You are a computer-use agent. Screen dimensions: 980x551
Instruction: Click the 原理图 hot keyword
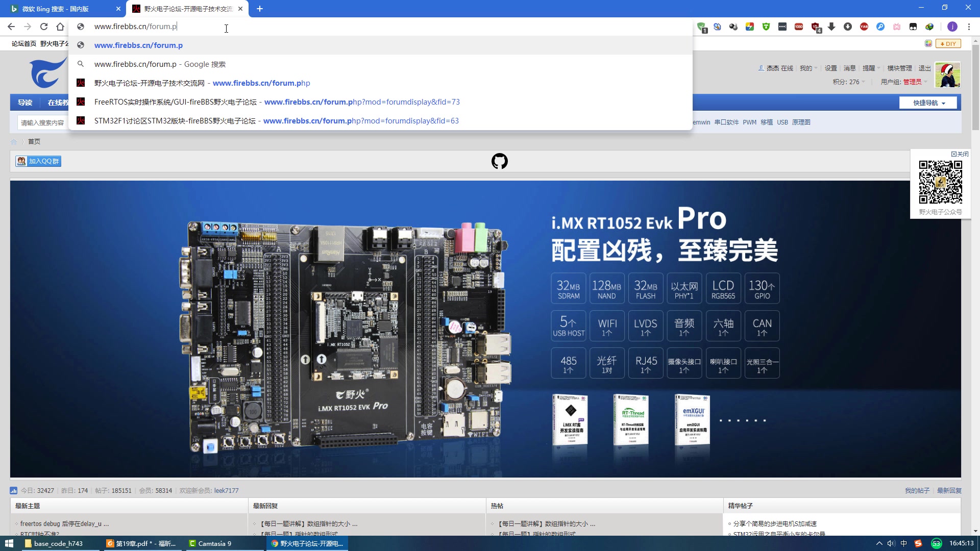(801, 122)
